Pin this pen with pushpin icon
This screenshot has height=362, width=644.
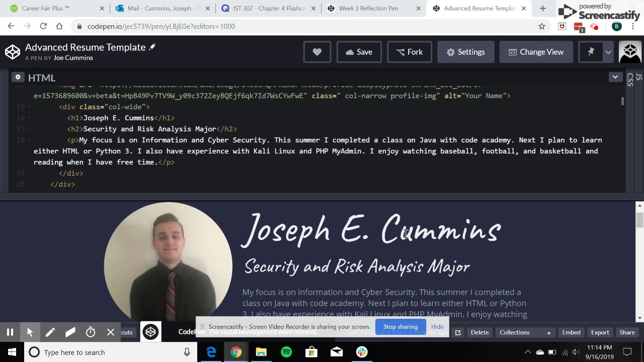[x=591, y=52]
